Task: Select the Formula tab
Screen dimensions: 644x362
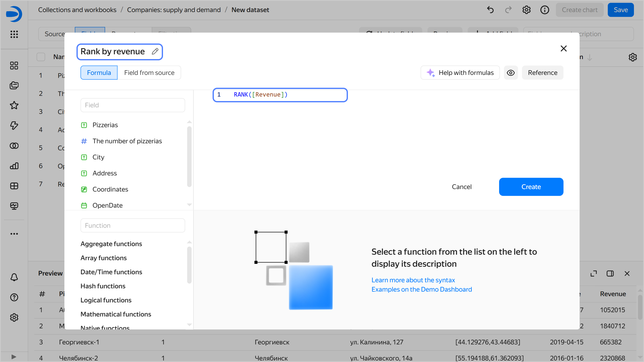Action: click(99, 73)
